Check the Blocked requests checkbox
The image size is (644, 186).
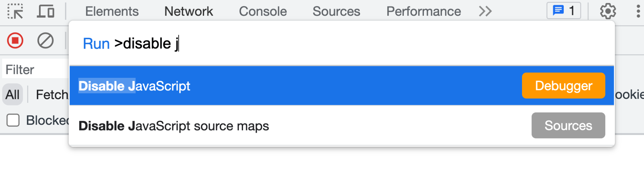[13, 120]
